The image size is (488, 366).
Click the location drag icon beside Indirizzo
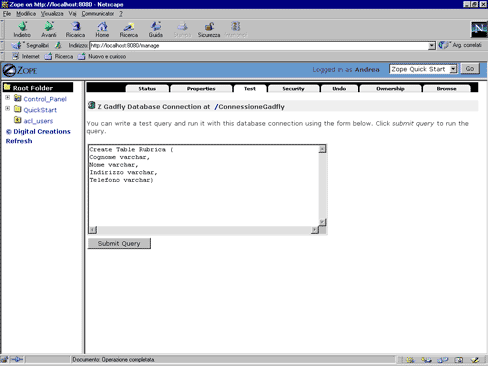pyautogui.click(x=59, y=45)
